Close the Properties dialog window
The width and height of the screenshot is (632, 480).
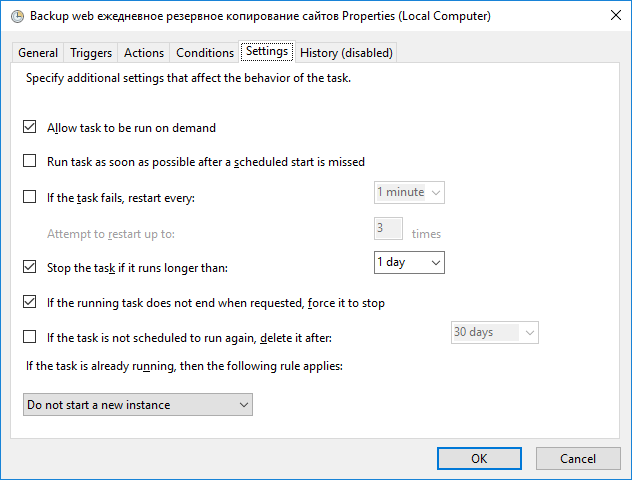615,16
